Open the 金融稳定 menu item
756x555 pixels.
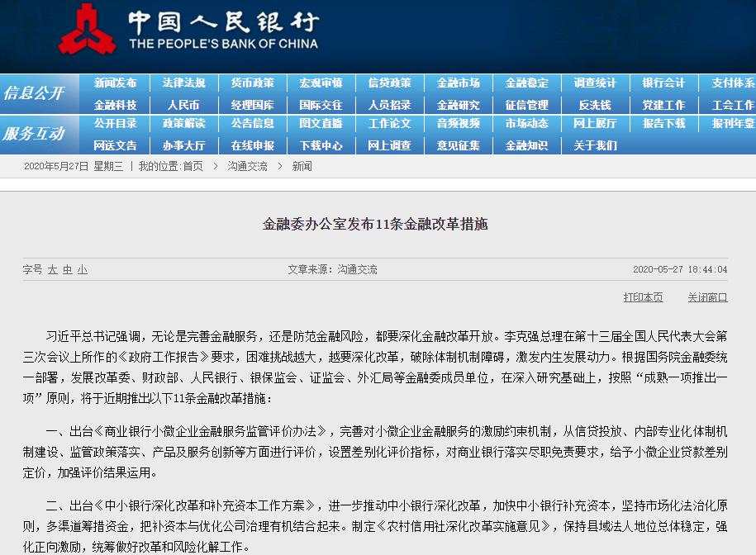[526, 83]
